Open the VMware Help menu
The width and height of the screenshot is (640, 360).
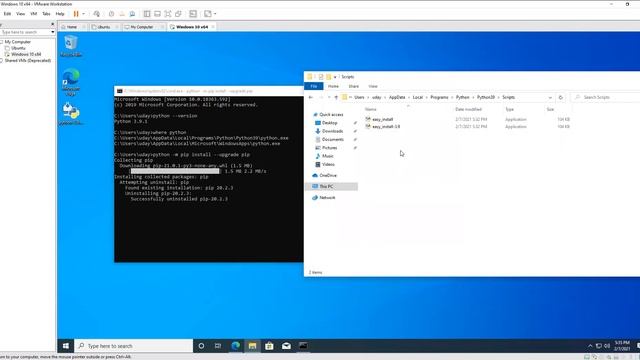60,14
